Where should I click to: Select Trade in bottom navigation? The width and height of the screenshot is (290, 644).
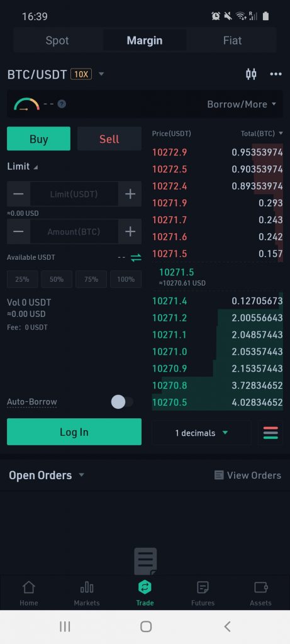145,594
